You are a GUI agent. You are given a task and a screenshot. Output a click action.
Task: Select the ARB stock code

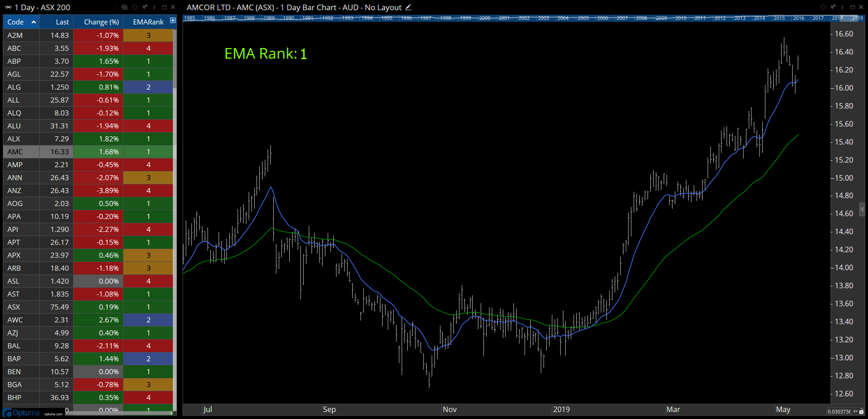[x=14, y=268]
